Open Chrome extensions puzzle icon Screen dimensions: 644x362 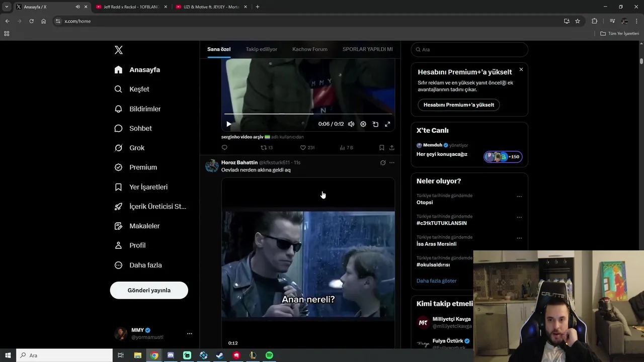click(x=595, y=21)
